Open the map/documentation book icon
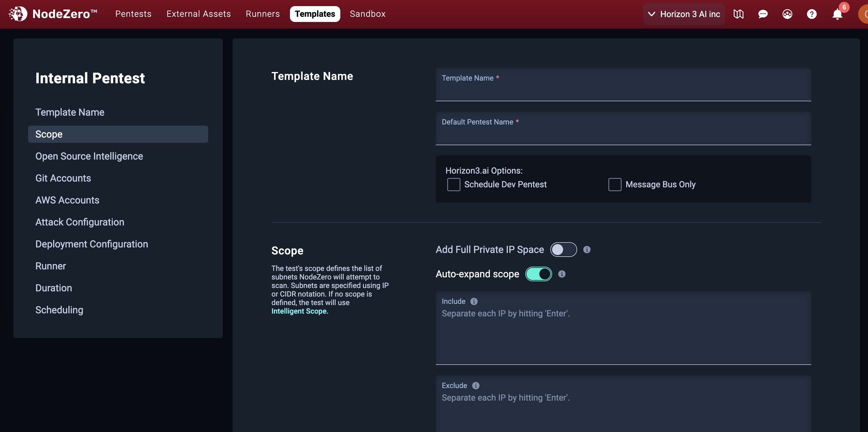 point(738,14)
